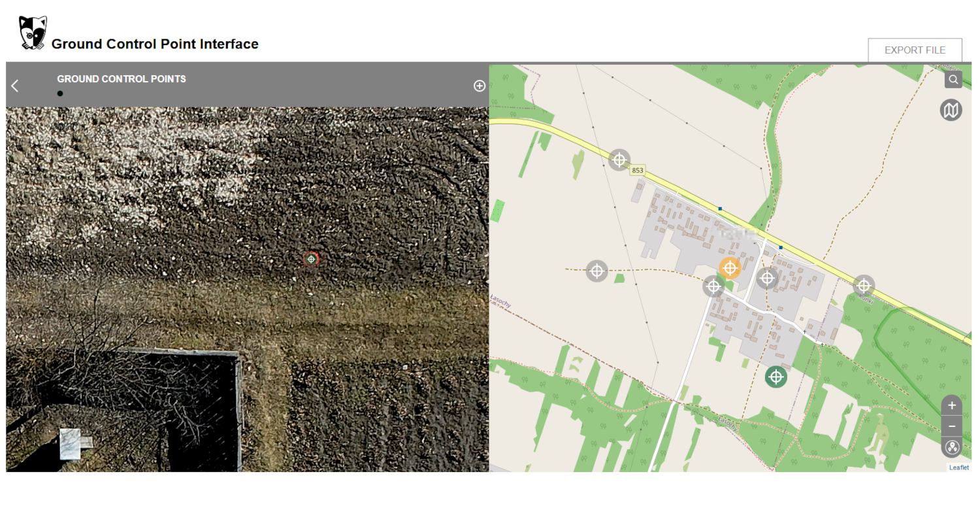
Task: Click the Export File button
Action: [915, 50]
